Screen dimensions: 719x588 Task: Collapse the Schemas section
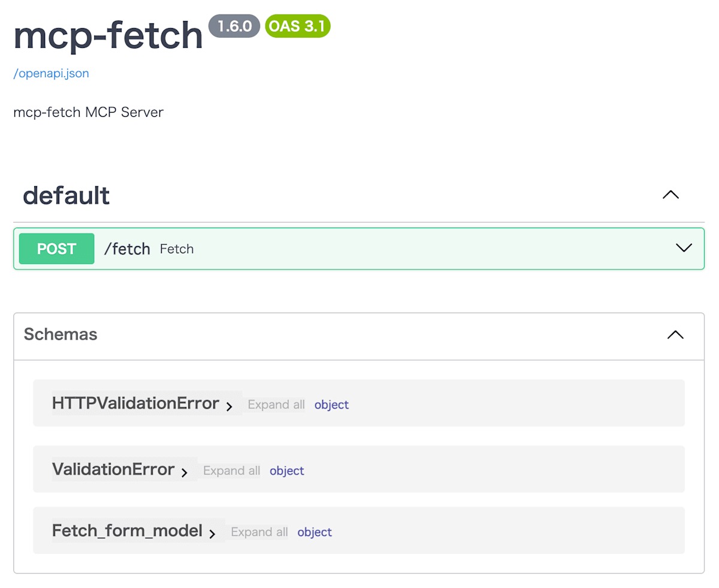[675, 335]
